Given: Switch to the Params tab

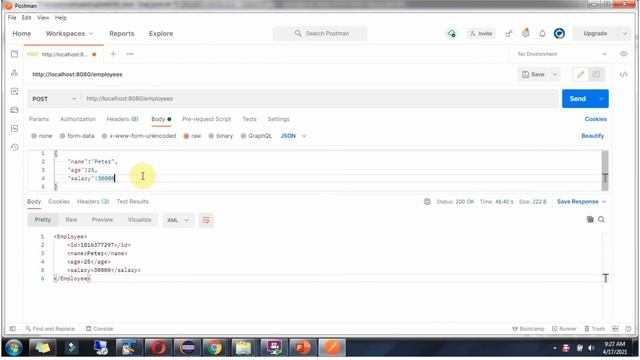Looking at the screenshot, I should point(39,119).
